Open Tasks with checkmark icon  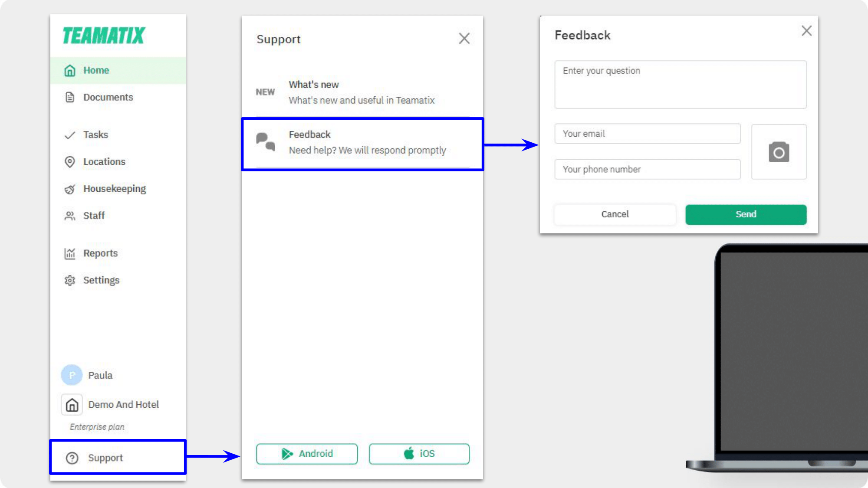coord(95,134)
